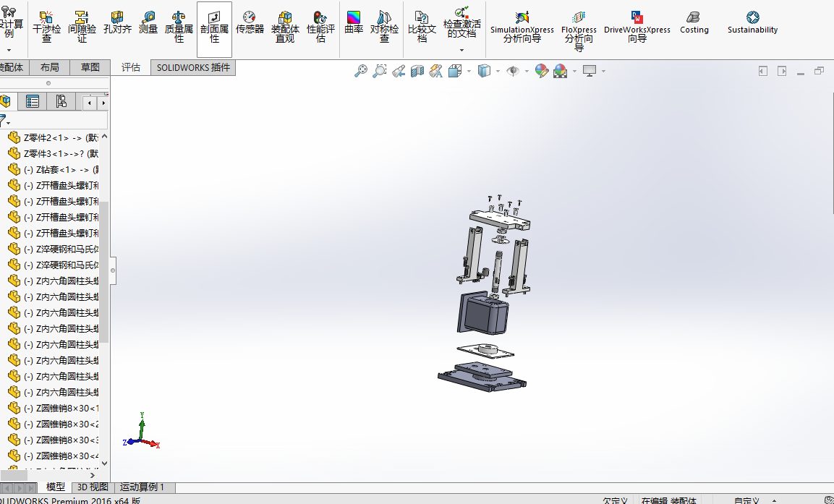Show previous manager panel tabs arrow

90,103
